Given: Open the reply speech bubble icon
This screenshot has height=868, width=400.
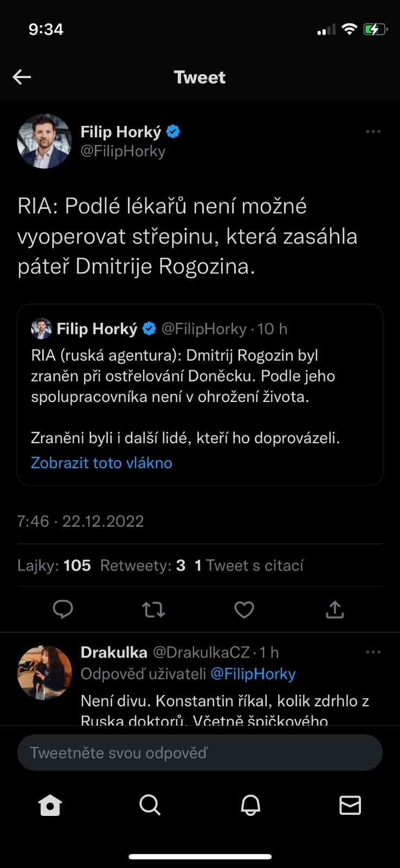Looking at the screenshot, I should pos(63,610).
